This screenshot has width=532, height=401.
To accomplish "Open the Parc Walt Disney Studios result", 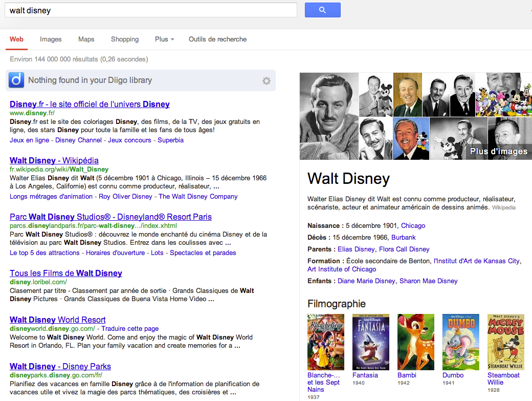I will click(110, 217).
